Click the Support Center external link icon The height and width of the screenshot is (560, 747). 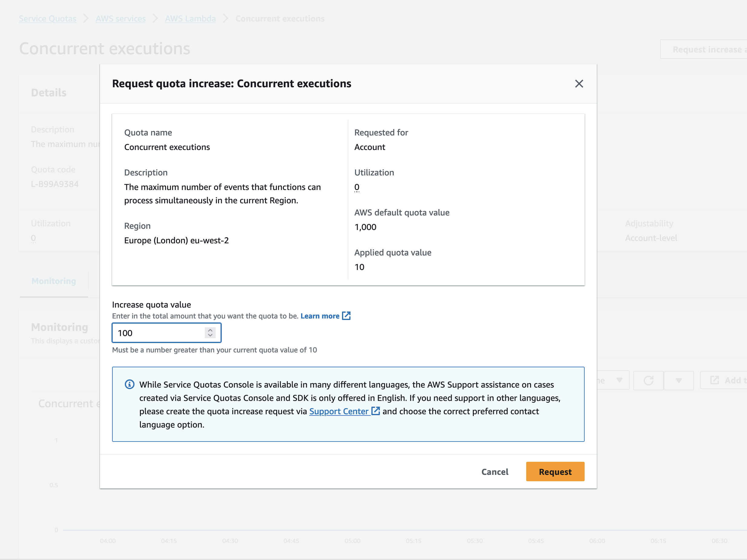[376, 411]
